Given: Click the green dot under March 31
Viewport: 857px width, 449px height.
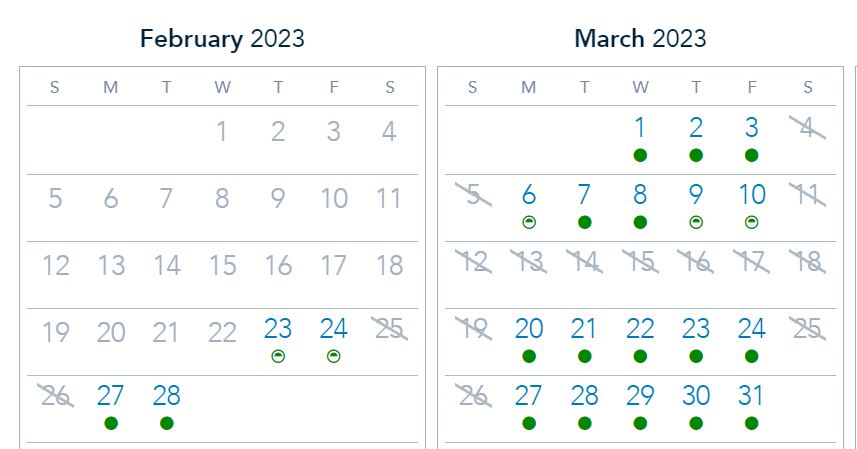Looking at the screenshot, I should pyautogui.click(x=751, y=423).
